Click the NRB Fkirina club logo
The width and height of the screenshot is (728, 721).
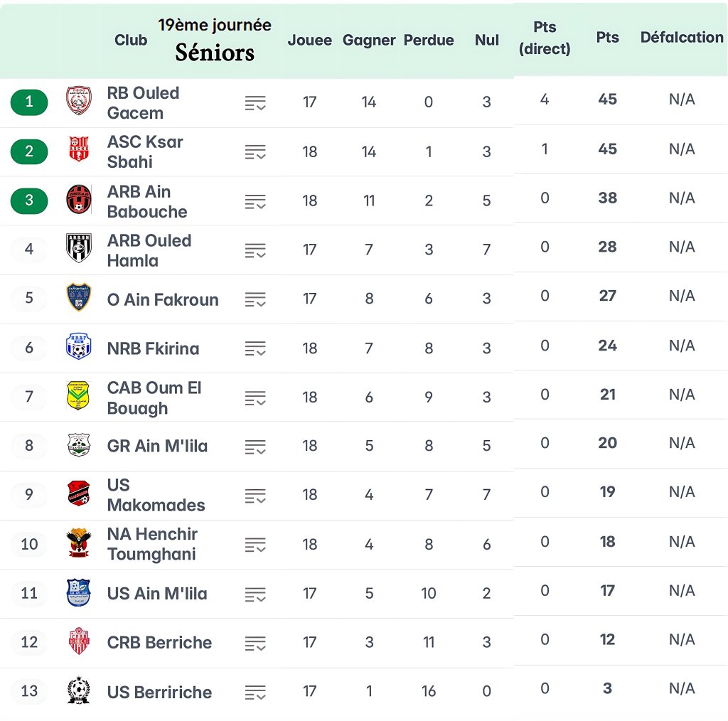tap(79, 346)
